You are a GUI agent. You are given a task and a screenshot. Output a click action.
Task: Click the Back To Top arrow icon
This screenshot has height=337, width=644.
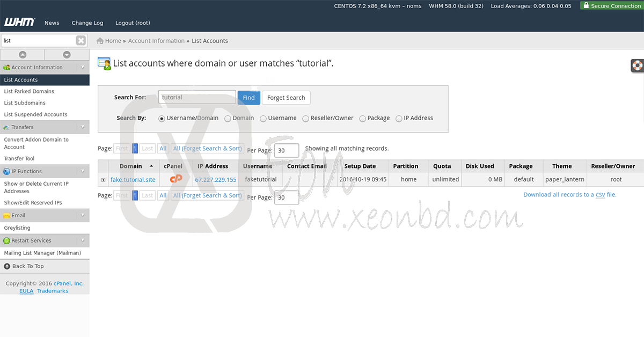tap(7, 266)
